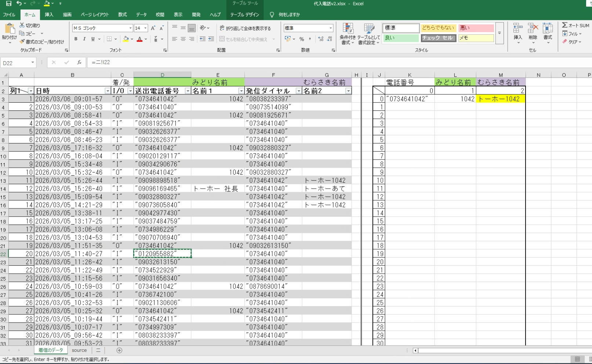Switch to the source sheet tab
The width and height of the screenshot is (592, 364).
click(79, 350)
